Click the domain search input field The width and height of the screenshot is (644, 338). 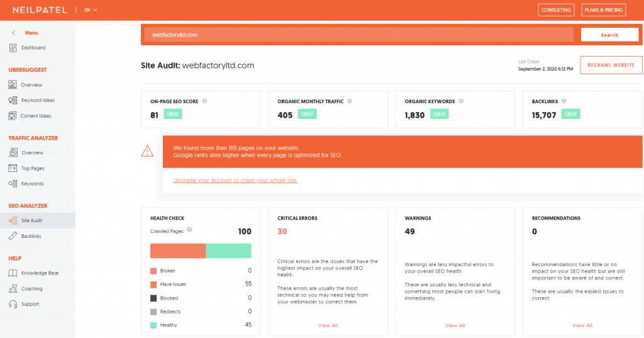click(x=359, y=35)
